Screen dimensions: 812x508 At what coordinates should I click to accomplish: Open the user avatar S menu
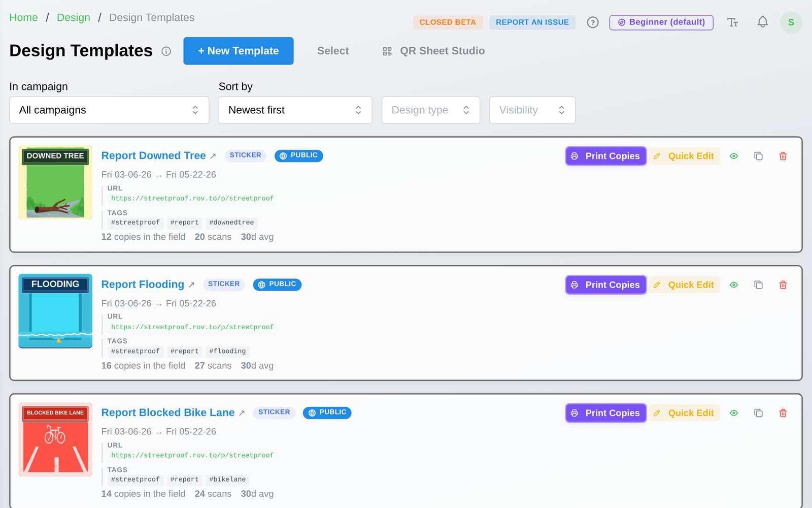click(x=791, y=22)
